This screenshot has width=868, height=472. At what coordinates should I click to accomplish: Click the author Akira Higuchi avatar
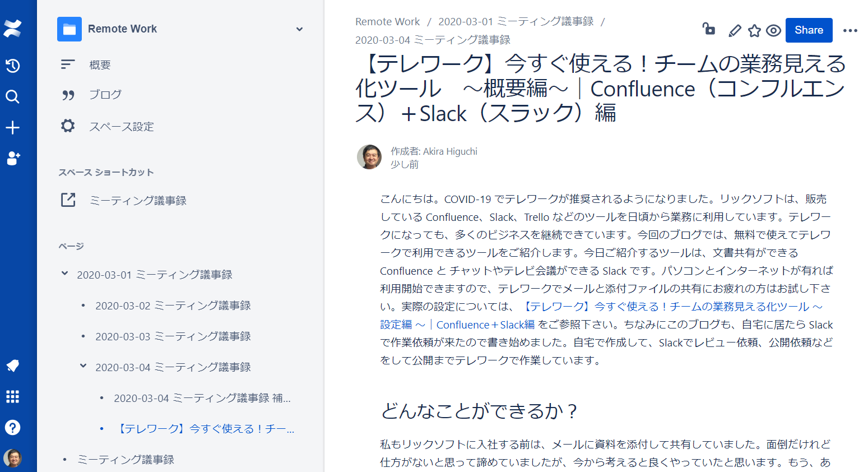pos(369,157)
